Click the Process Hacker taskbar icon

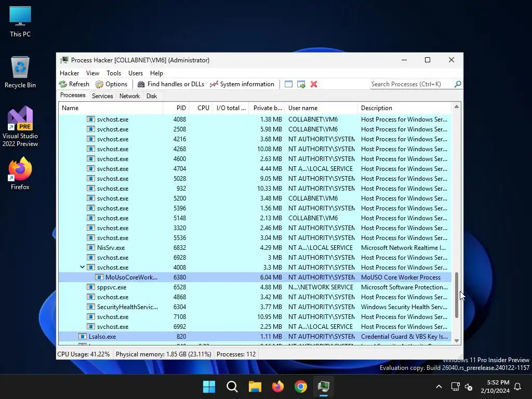(323, 387)
